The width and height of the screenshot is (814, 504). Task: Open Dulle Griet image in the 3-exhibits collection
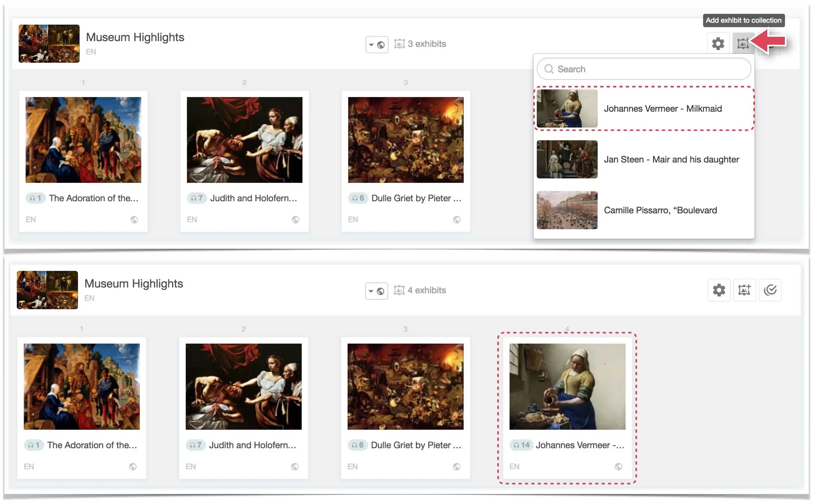tap(406, 140)
